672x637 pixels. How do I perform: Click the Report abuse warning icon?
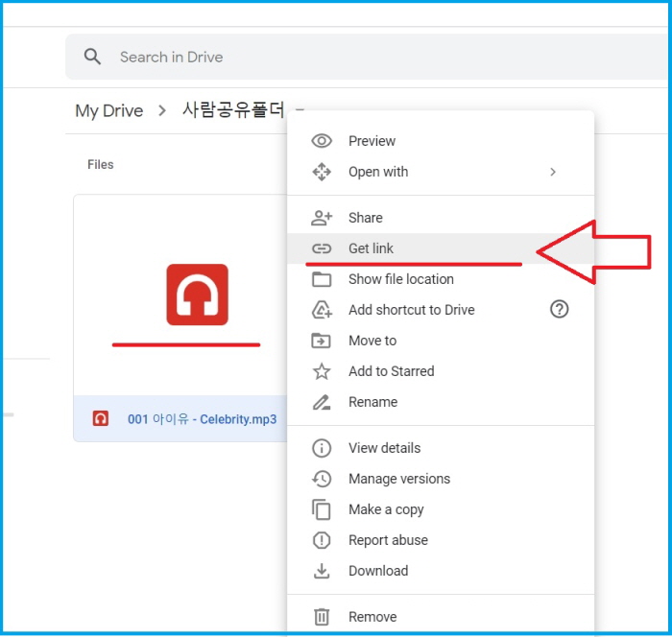[322, 540]
